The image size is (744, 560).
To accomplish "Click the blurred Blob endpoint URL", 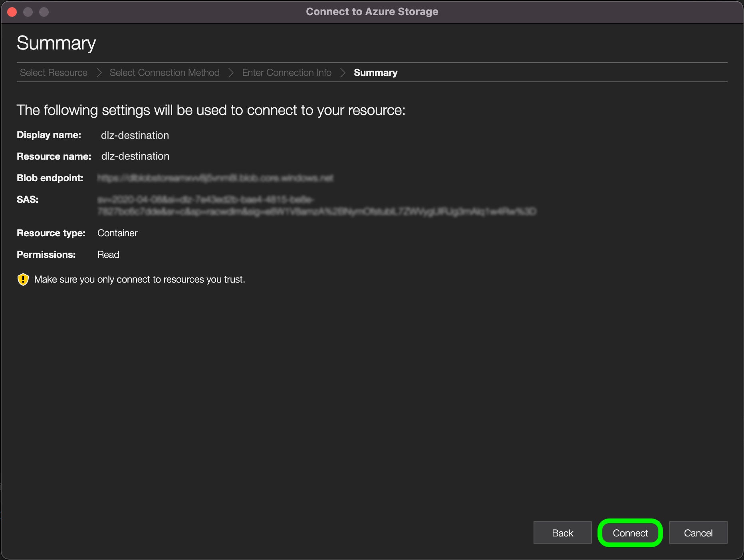I will pyautogui.click(x=215, y=178).
